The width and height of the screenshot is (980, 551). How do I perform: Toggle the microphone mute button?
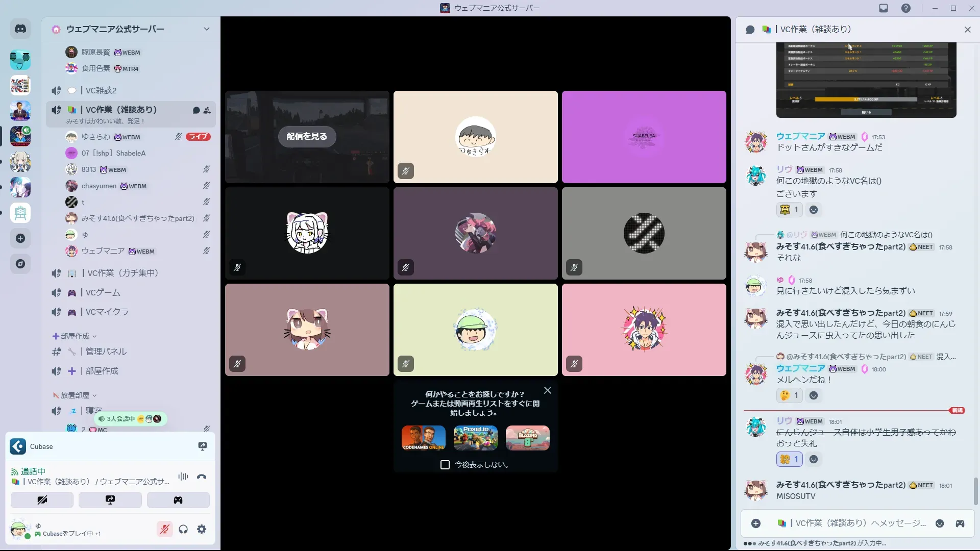point(164,529)
